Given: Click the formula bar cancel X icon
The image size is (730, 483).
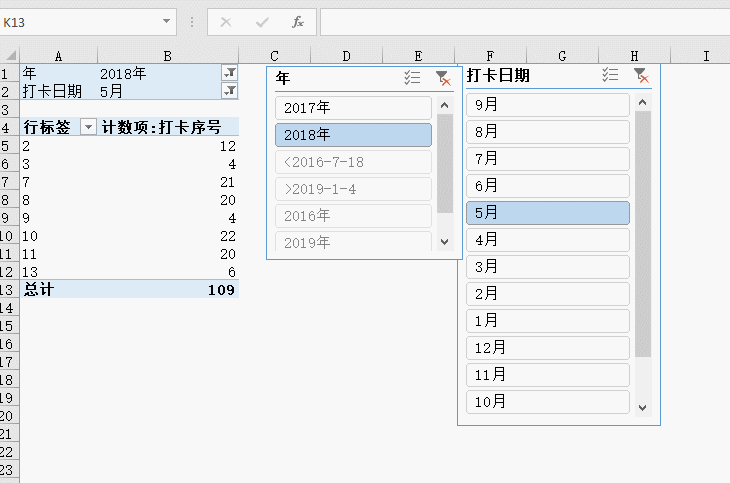Looking at the screenshot, I should click(x=226, y=22).
